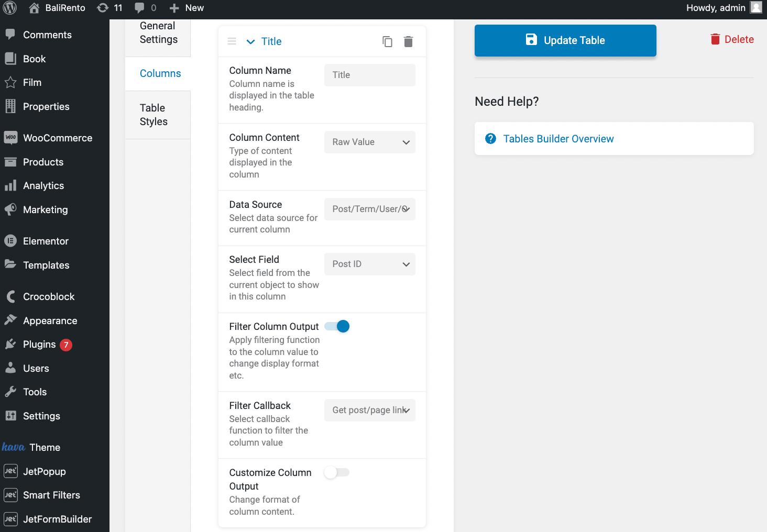The image size is (767, 532).
Task: Switch to Table Styles tab
Action: pyautogui.click(x=158, y=115)
